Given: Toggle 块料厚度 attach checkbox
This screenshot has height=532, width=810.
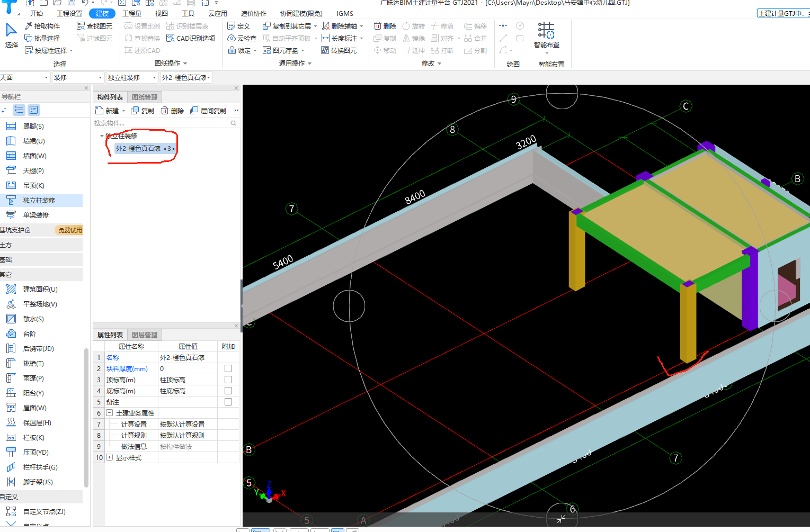Looking at the screenshot, I should point(228,368).
